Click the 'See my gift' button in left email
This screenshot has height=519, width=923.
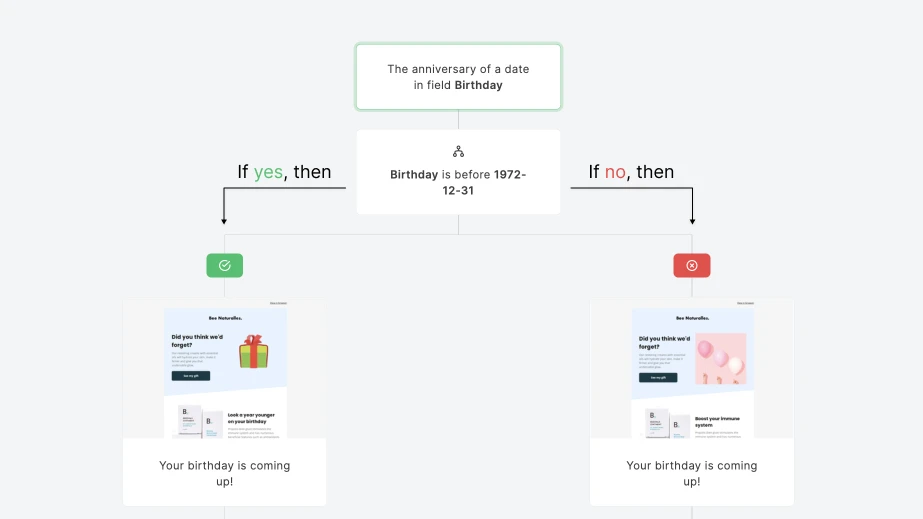coord(190,376)
